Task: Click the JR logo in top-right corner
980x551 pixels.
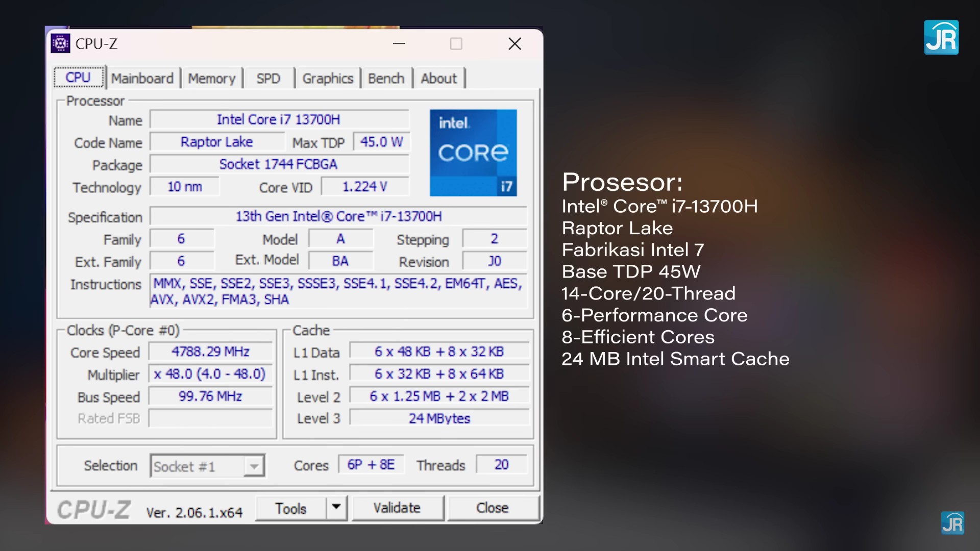Action: [941, 38]
